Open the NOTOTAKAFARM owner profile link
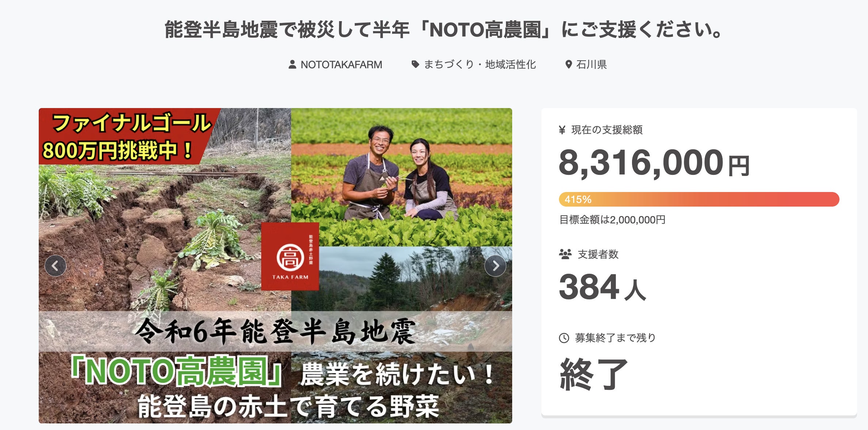The height and width of the screenshot is (430, 868). 341,65
